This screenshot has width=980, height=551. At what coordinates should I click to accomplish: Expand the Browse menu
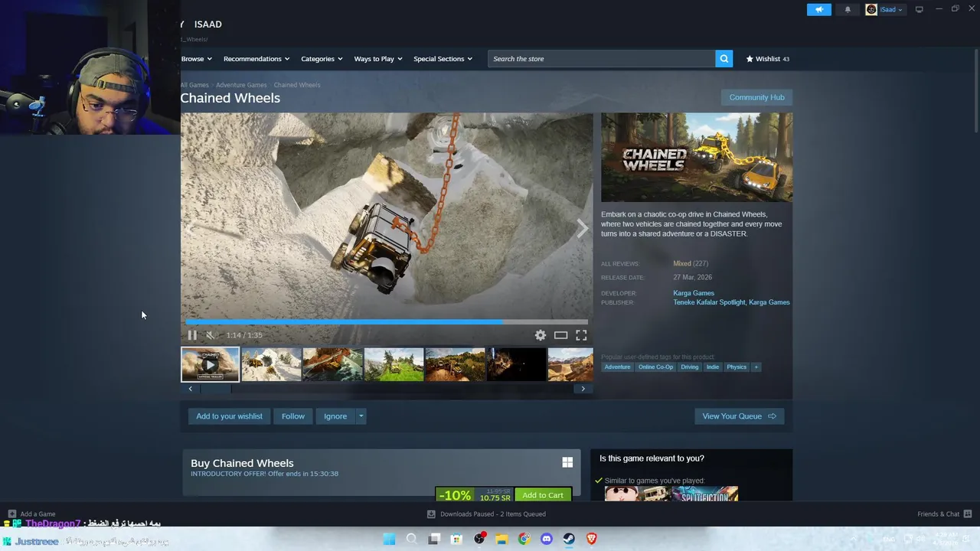(196, 59)
